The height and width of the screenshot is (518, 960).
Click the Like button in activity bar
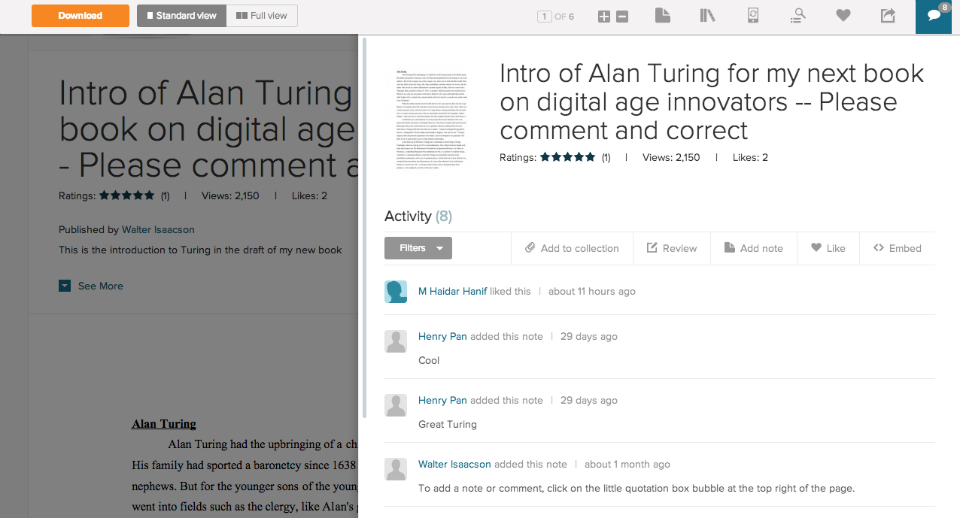828,248
